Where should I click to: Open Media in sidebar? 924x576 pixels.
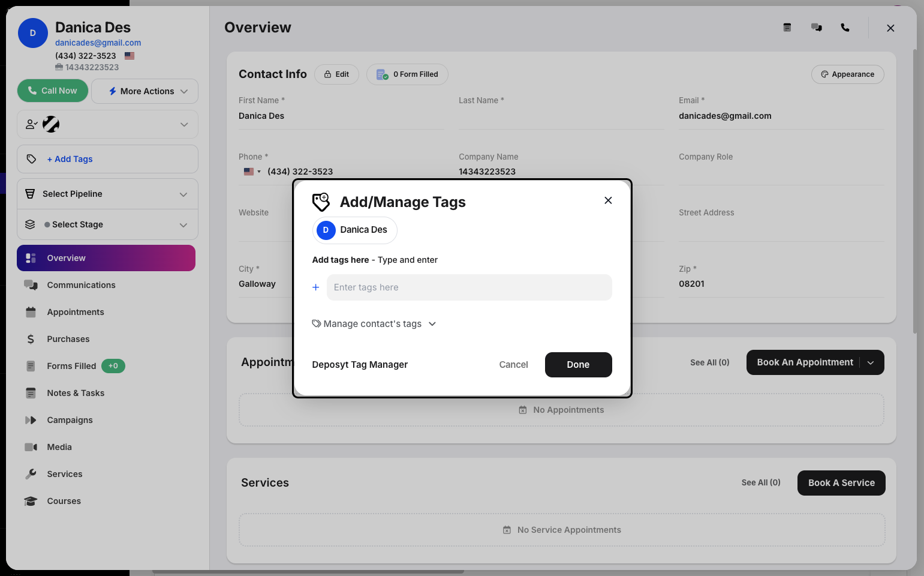click(x=106, y=447)
